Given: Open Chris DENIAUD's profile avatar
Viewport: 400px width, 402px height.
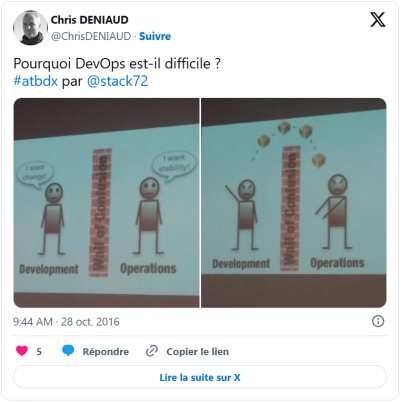Looking at the screenshot, I should point(30,28).
